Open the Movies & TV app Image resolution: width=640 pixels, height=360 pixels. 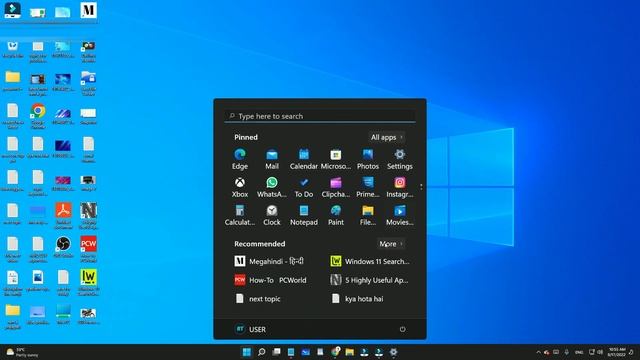pyautogui.click(x=400, y=215)
